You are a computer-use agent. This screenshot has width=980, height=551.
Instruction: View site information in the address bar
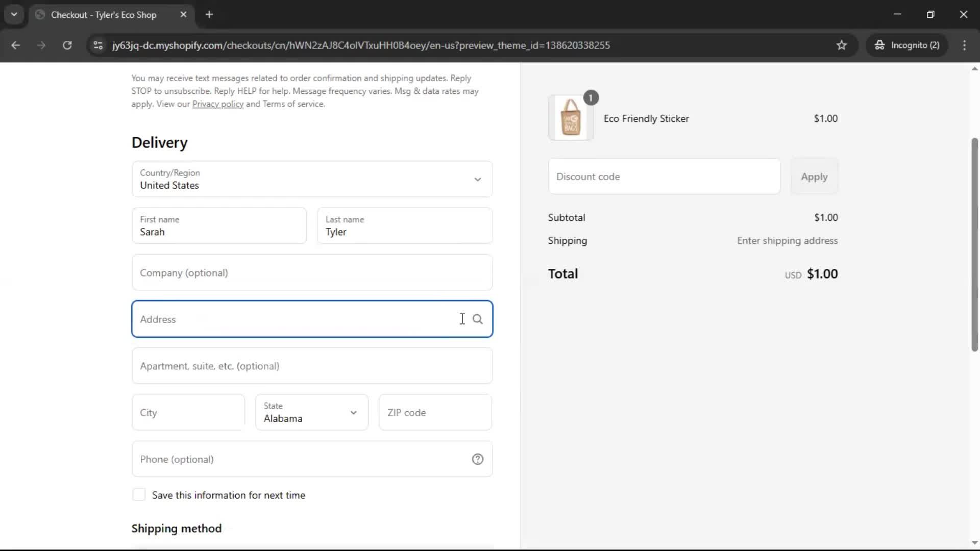click(x=97, y=45)
